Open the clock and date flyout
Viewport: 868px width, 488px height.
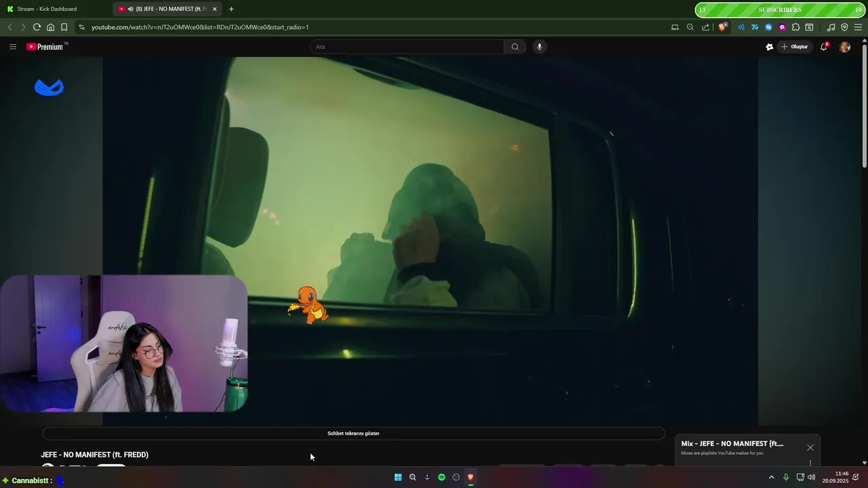click(x=835, y=477)
